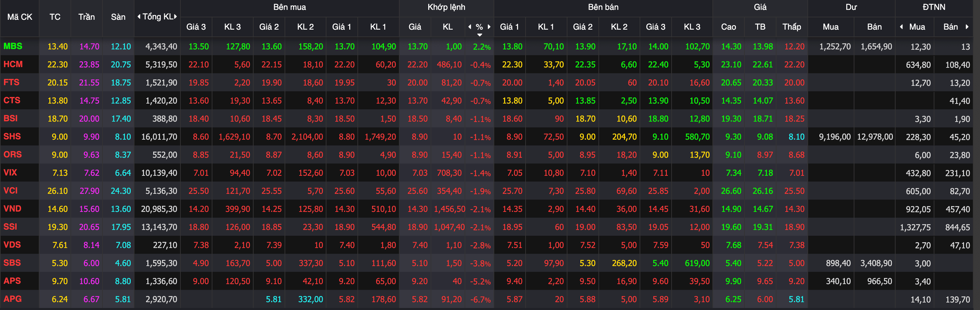The image size is (980, 310).
Task: Click SSI foreign buy value 1,327,75
Action: click(x=915, y=227)
